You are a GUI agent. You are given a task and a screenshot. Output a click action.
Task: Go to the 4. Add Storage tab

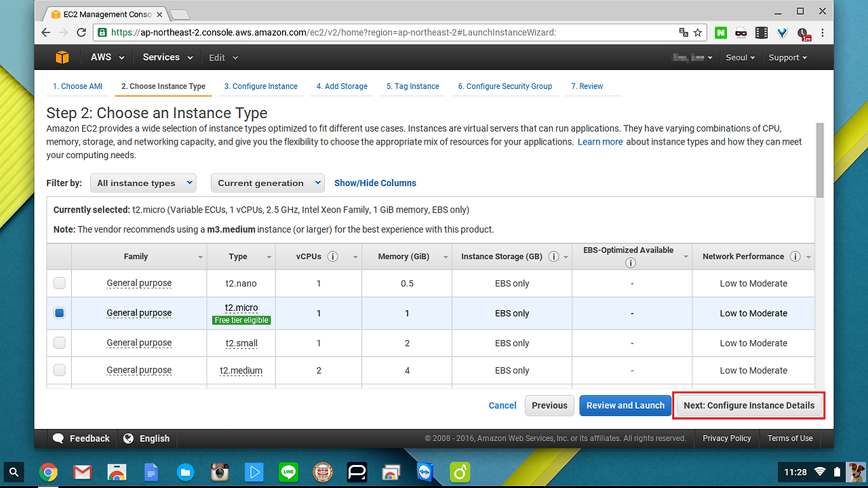342,86
